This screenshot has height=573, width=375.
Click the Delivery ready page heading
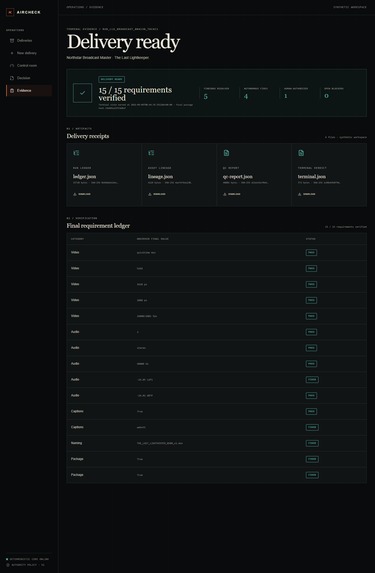tap(124, 42)
